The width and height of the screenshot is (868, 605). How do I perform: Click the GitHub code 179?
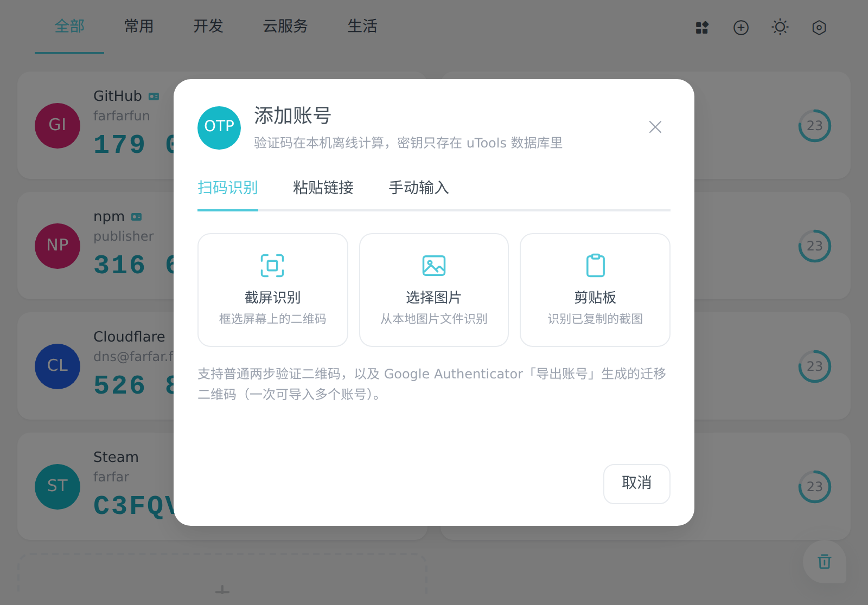(119, 145)
